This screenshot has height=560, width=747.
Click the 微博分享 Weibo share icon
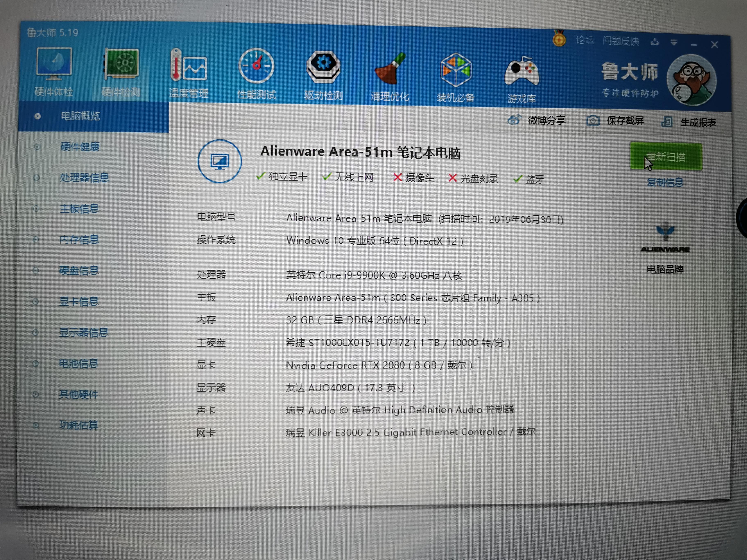[x=514, y=120]
